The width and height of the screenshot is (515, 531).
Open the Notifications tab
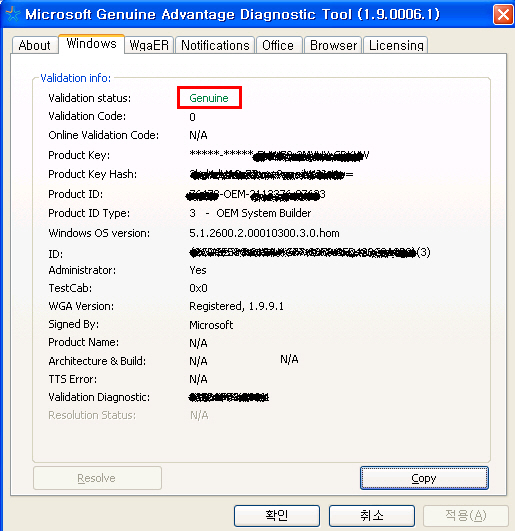pyautogui.click(x=215, y=45)
